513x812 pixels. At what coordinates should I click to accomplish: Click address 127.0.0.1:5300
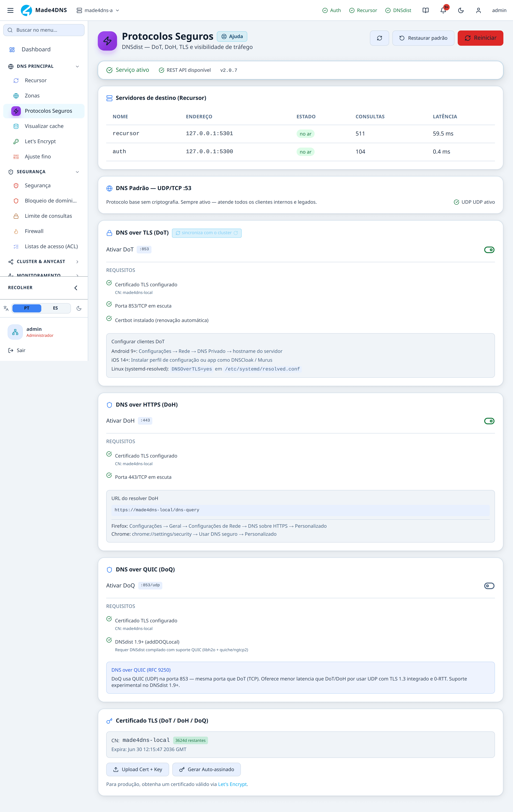(x=209, y=152)
